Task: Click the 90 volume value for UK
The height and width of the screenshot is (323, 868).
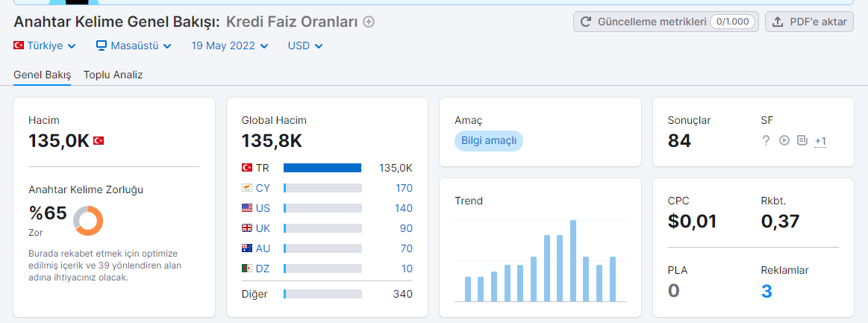Action: click(406, 228)
